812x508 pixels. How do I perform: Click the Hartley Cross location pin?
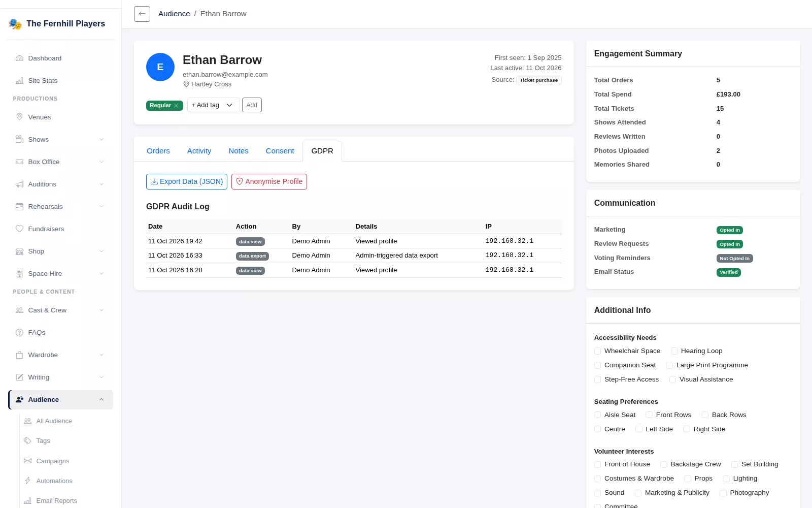pyautogui.click(x=186, y=84)
